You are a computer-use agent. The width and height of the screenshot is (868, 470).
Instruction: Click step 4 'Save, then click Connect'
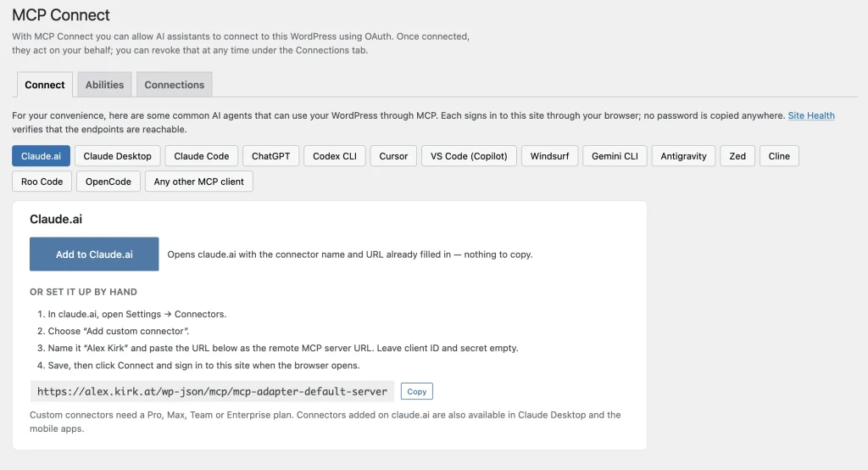coord(203,366)
